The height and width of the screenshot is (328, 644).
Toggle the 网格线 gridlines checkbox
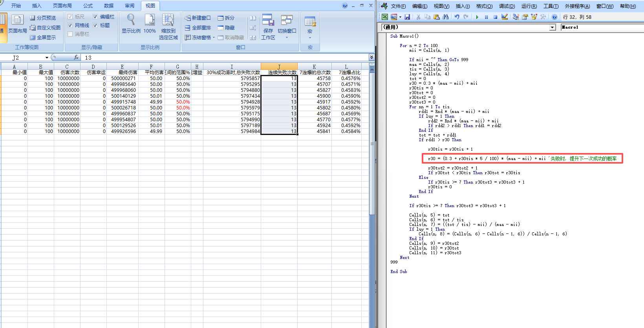point(70,26)
